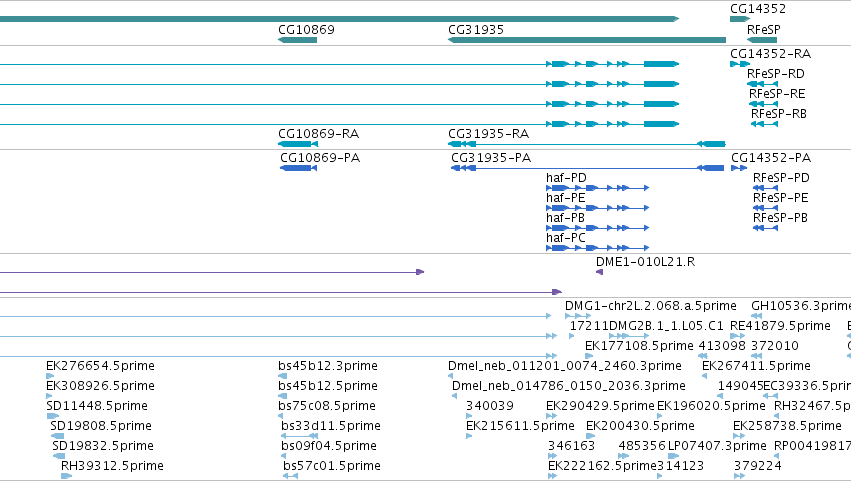Click the CG31935-RA transcript label
Screen dimensions: 851x481
(488, 134)
